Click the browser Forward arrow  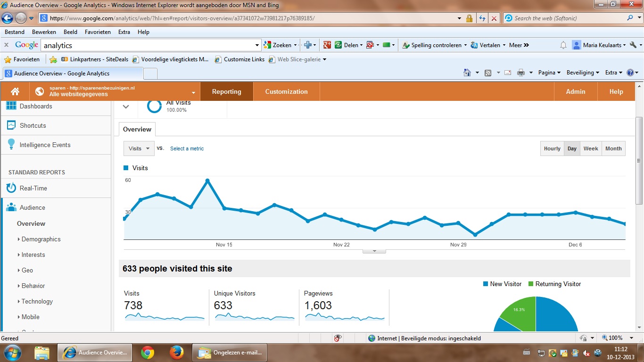point(21,18)
